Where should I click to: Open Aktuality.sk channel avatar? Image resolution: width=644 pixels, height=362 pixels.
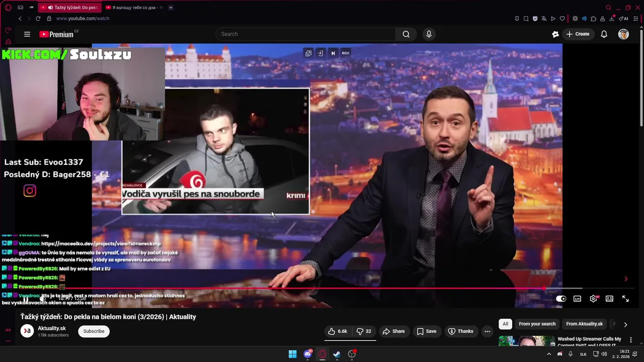click(27, 331)
